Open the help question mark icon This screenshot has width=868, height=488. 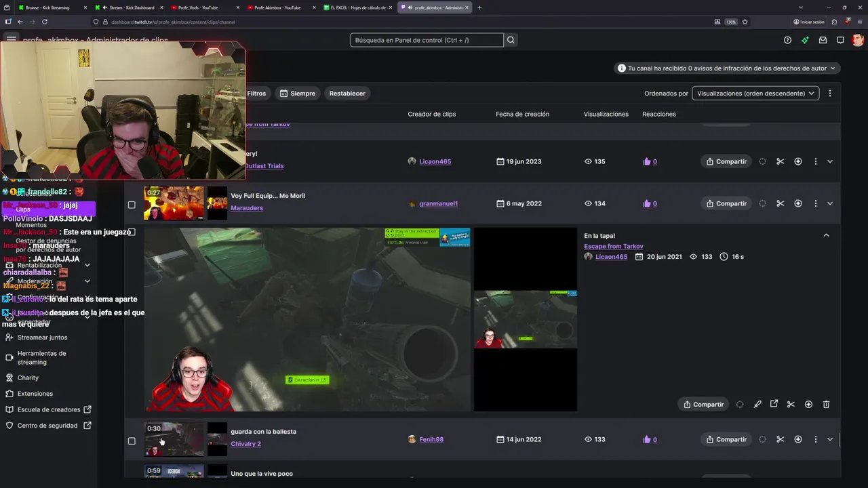[787, 40]
